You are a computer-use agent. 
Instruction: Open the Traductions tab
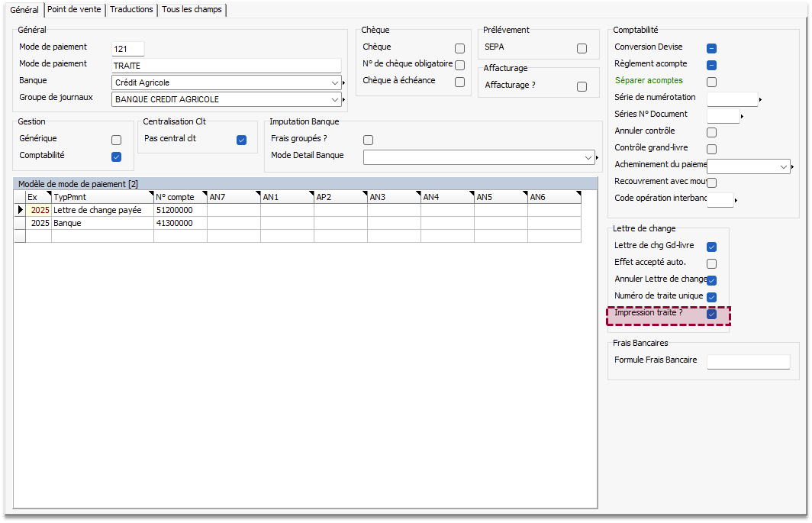[131, 9]
